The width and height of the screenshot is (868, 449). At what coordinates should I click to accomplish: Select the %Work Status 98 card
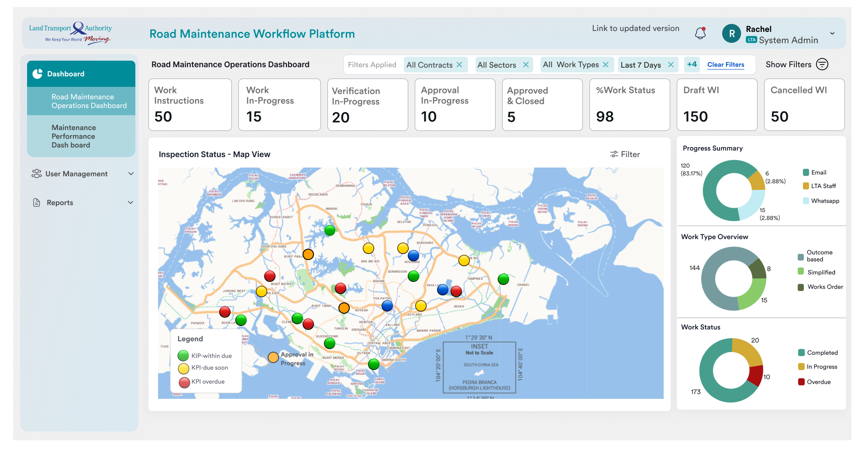pyautogui.click(x=630, y=105)
